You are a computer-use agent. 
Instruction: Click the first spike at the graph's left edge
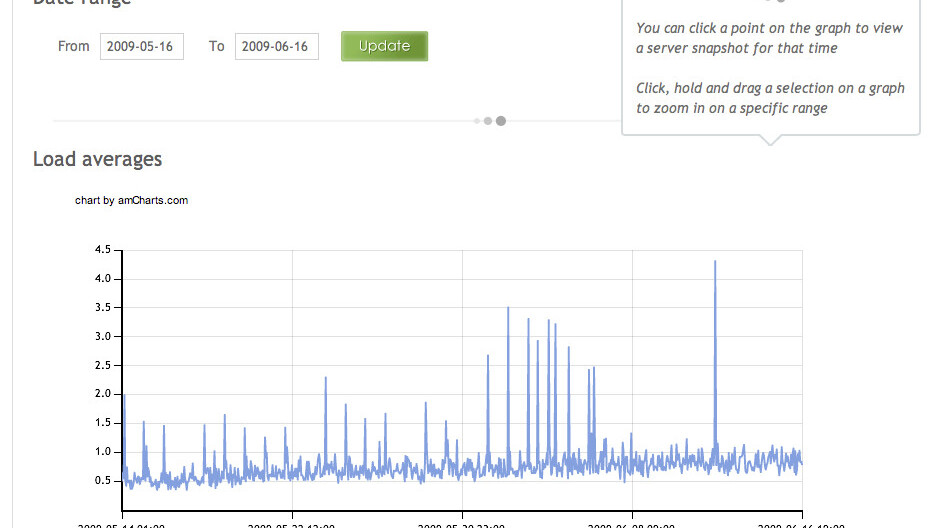123,398
